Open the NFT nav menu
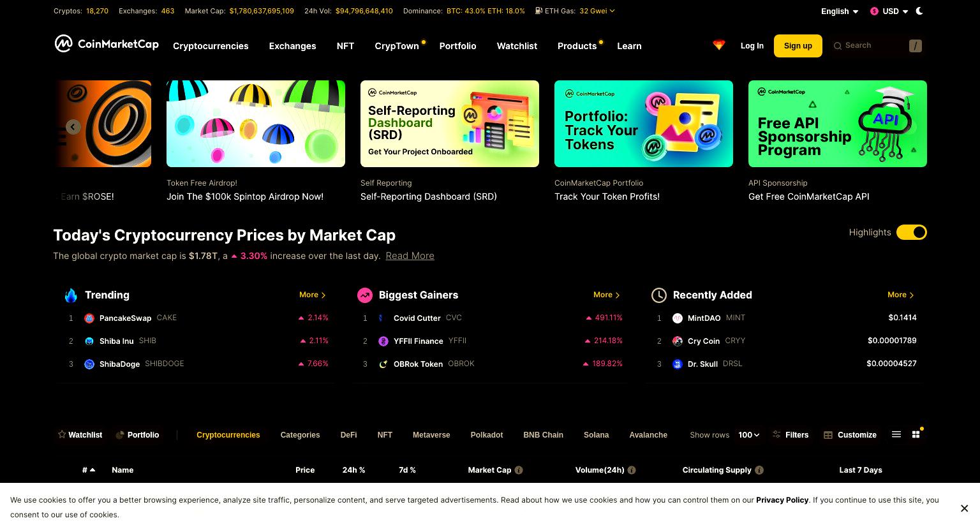Viewport: 980px width, 532px height. [x=345, y=46]
